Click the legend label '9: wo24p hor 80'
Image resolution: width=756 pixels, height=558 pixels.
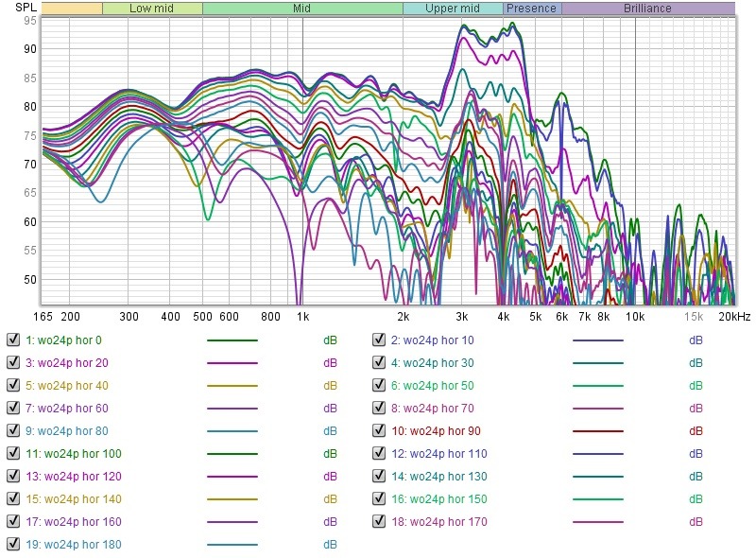pyautogui.click(x=67, y=431)
